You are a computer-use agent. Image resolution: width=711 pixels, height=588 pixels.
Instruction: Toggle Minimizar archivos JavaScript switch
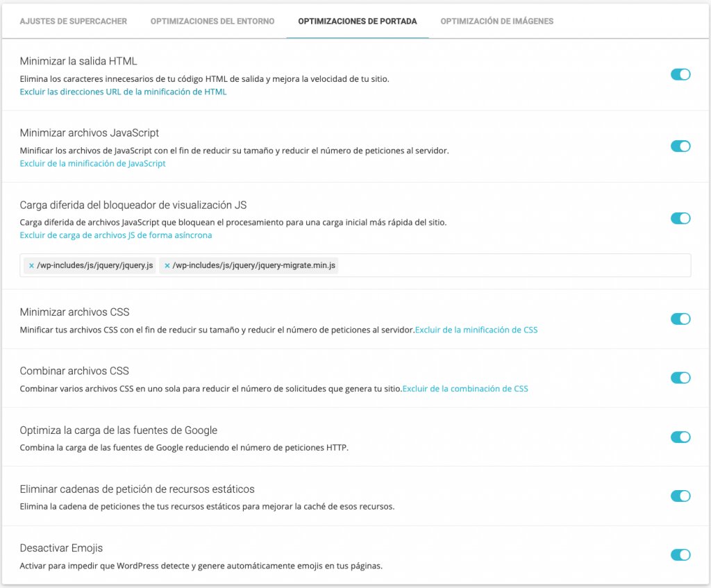[x=680, y=146]
